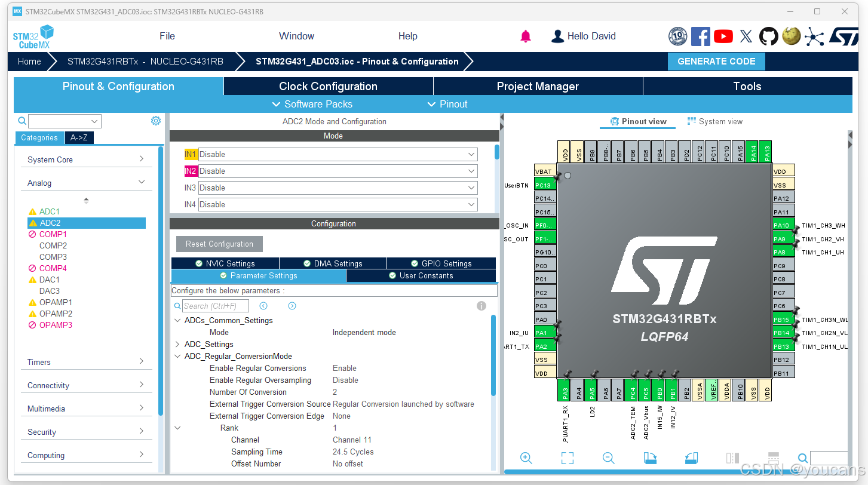
Task: Click Reset Configuration
Action: click(x=219, y=244)
